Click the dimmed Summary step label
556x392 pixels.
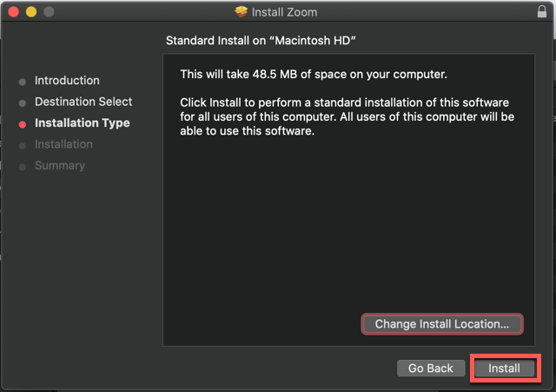point(60,165)
